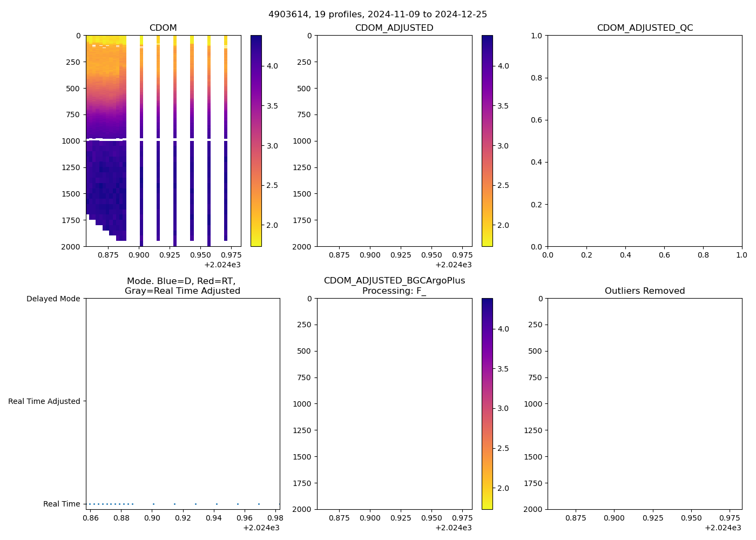Click the CDOM heatmap plot title

coord(163,28)
